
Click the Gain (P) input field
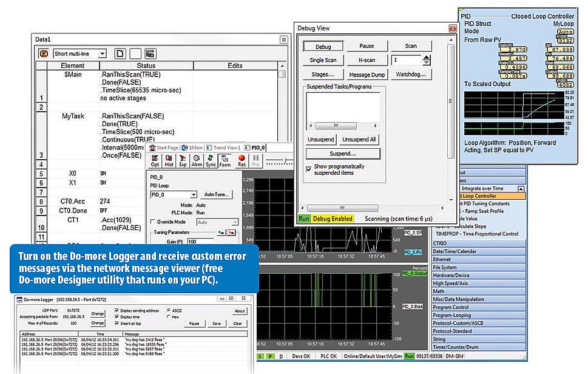click(200, 242)
